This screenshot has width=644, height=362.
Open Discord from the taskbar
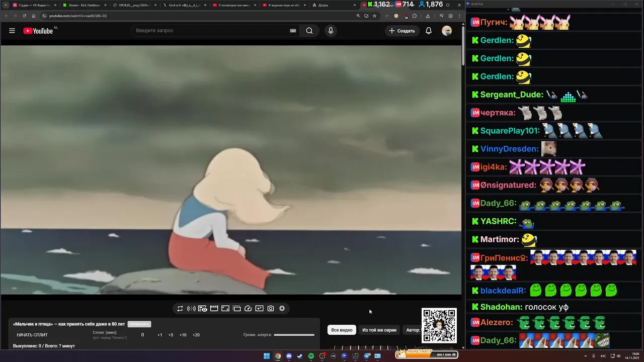[289, 356]
